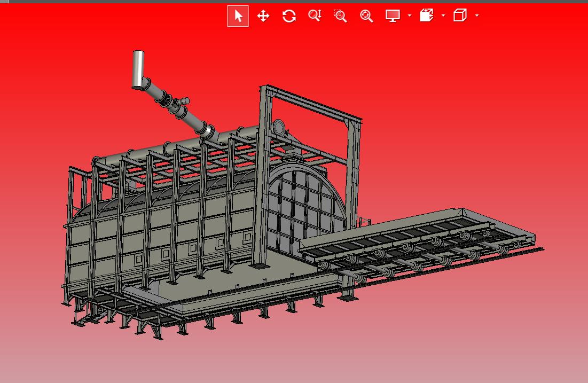The width and height of the screenshot is (588, 383).
Task: Click the monitor display style icon
Action: [x=393, y=15]
